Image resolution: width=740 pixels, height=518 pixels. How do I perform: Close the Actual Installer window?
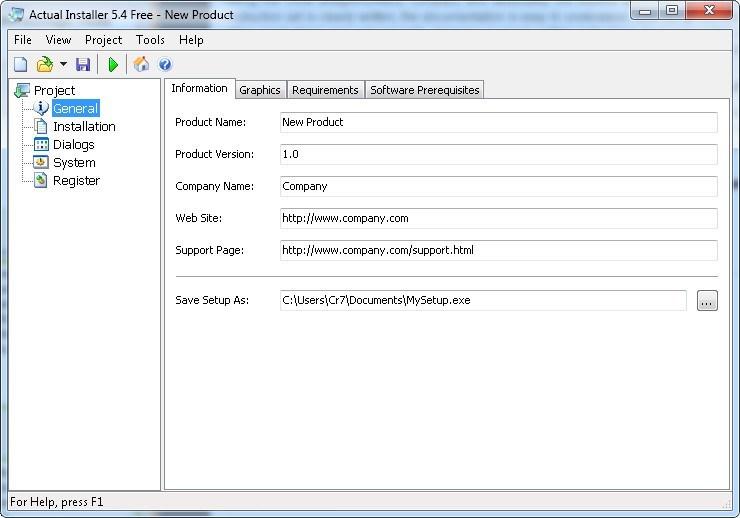coord(709,10)
